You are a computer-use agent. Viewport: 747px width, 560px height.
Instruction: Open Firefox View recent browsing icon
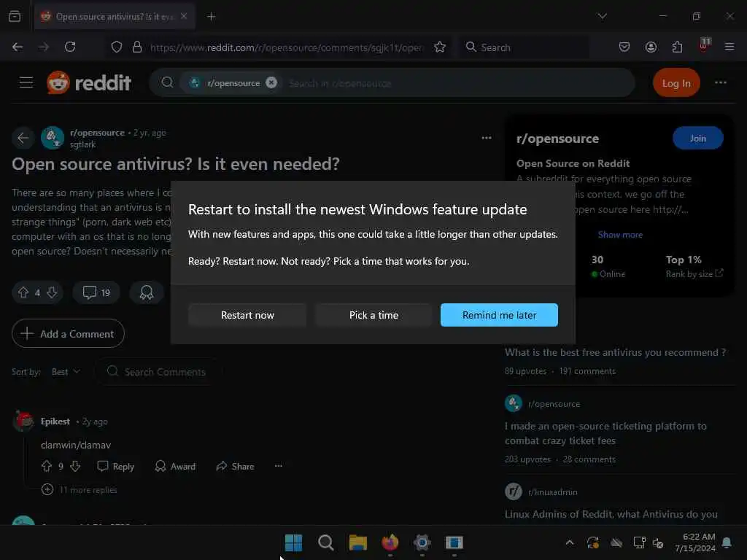(15, 16)
